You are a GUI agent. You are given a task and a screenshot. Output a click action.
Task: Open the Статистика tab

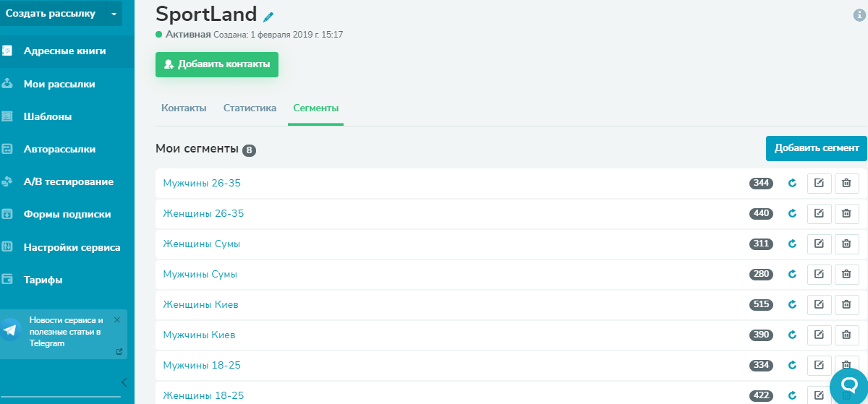point(250,108)
